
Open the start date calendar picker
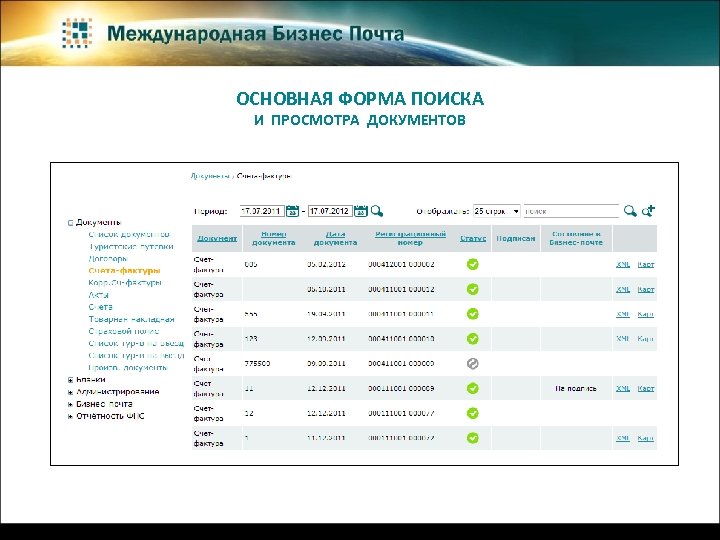click(x=292, y=211)
